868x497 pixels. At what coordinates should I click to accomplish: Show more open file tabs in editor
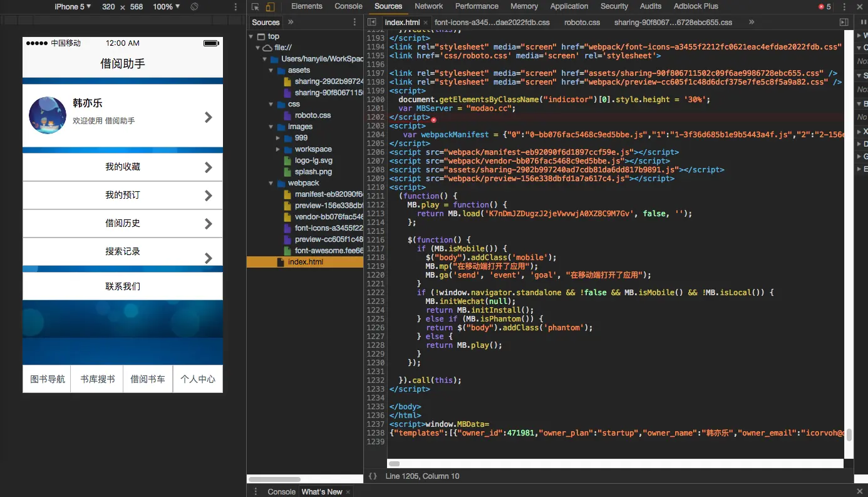coord(752,22)
